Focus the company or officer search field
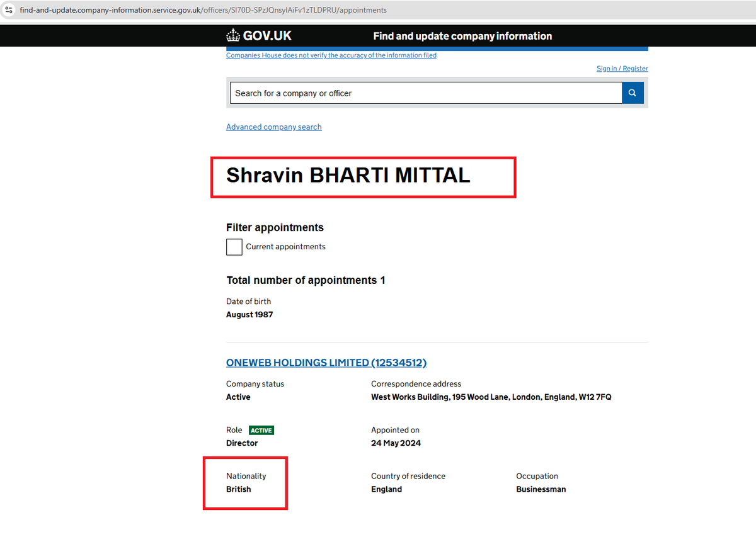The image size is (756, 537). [426, 93]
